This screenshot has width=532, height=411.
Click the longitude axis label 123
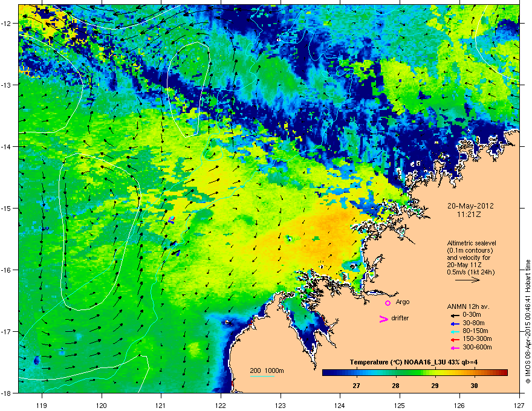pos(281,405)
